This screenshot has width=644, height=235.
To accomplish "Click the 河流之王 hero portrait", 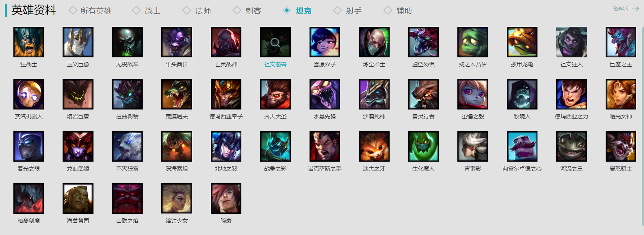I will (x=571, y=146).
